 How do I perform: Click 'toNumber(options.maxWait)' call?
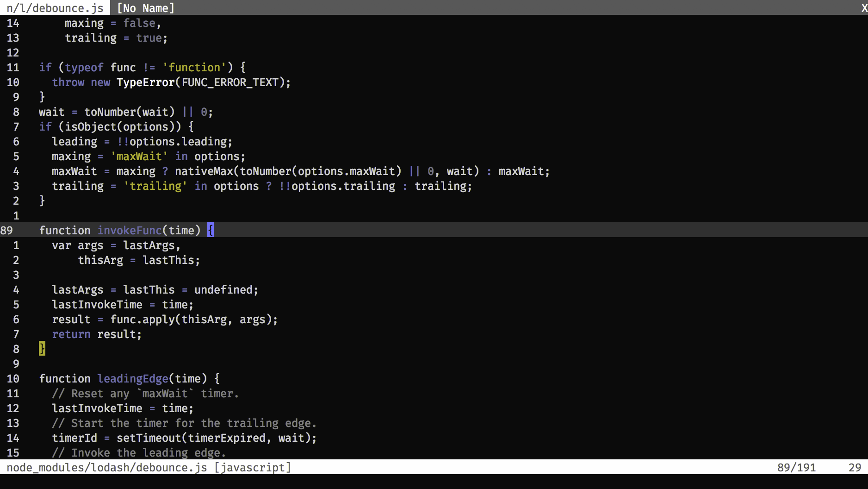(321, 171)
